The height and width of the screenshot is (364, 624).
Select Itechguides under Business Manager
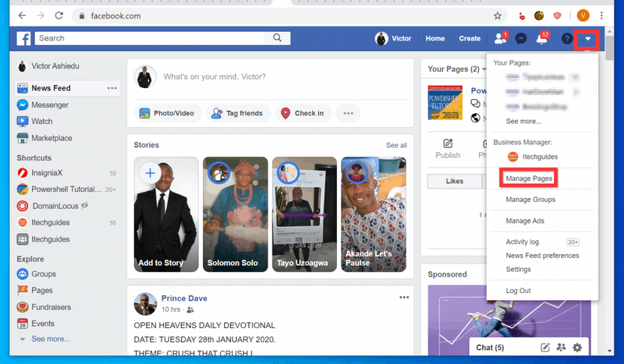(533, 157)
